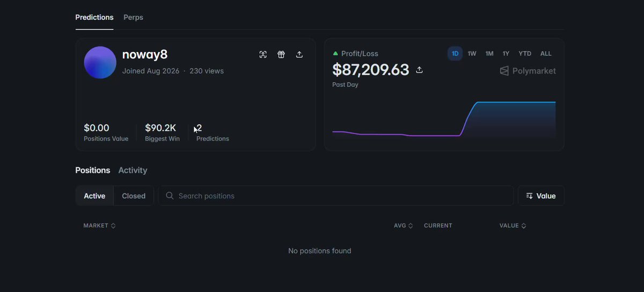Click the noway8 username
This screenshot has height=292, width=644.
pos(145,55)
